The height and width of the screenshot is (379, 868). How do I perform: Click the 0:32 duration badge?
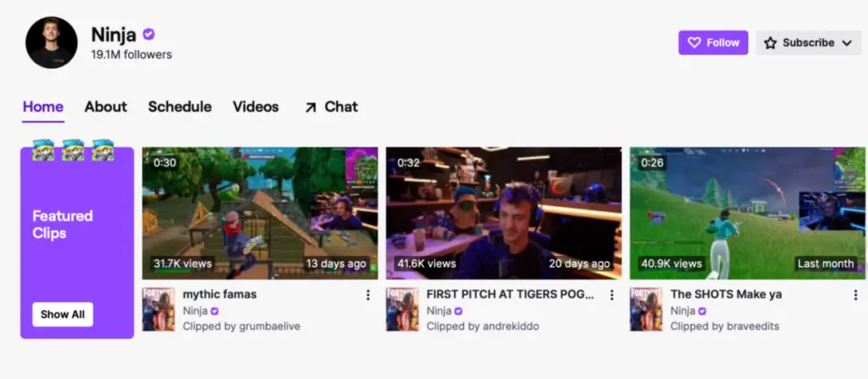click(408, 162)
